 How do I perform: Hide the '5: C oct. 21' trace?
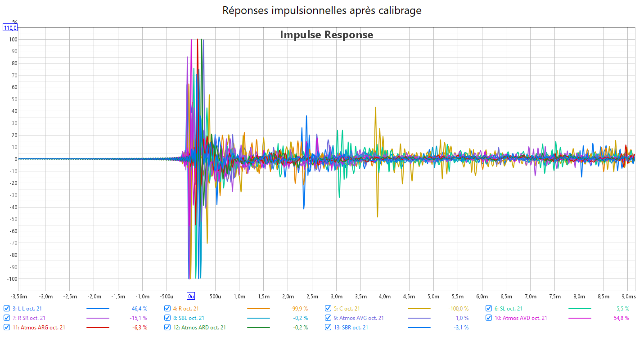(x=328, y=309)
